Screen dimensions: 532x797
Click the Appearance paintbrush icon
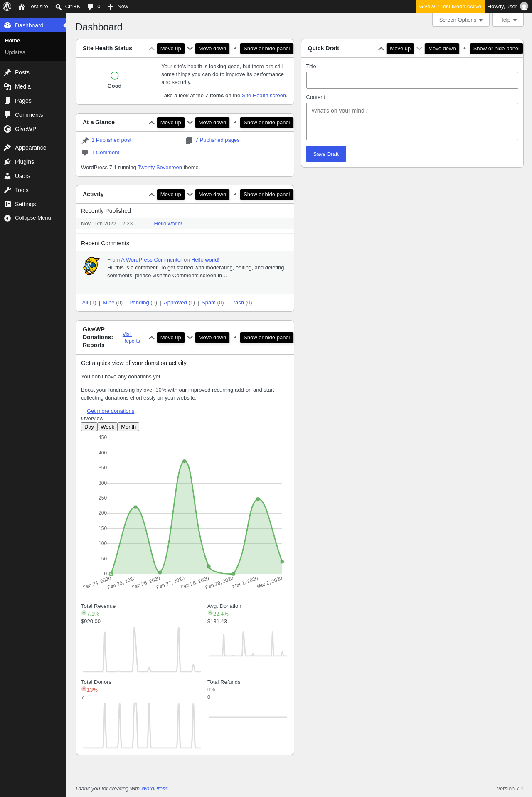[7, 148]
